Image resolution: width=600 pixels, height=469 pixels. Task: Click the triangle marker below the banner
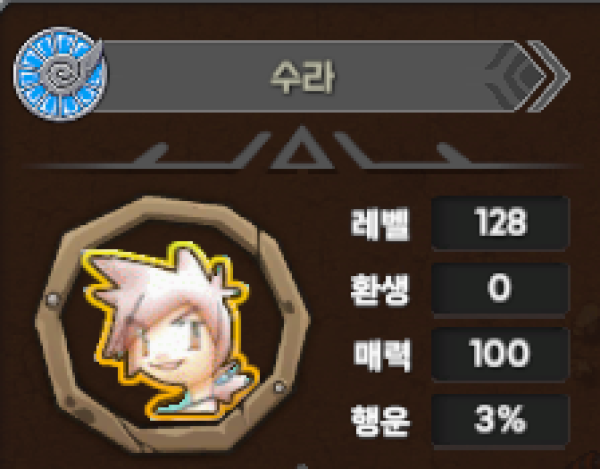302,148
